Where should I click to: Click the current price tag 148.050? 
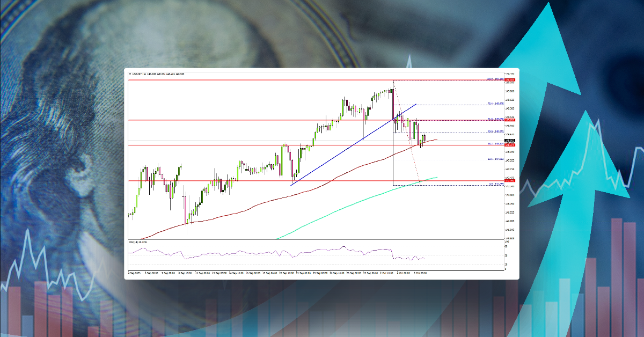[x=507, y=140]
